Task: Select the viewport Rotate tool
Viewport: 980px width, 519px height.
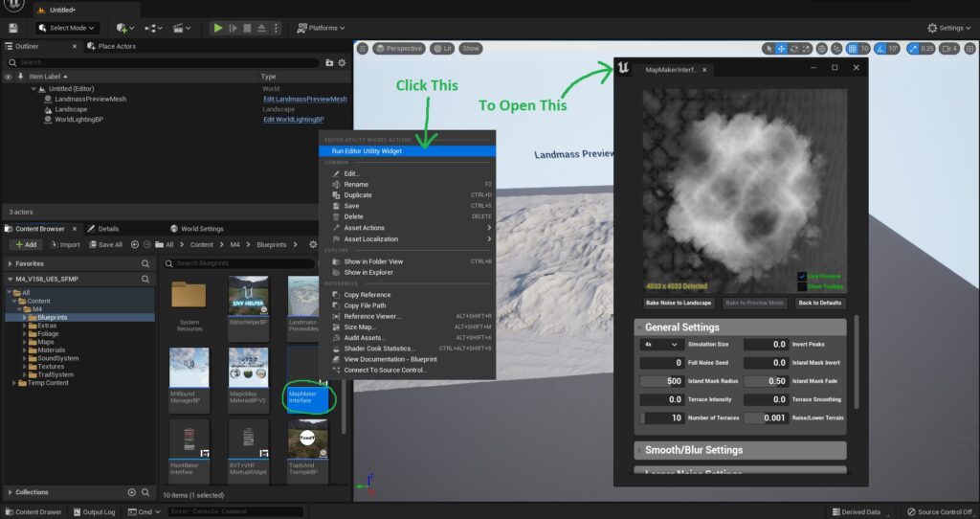Action: (x=793, y=48)
